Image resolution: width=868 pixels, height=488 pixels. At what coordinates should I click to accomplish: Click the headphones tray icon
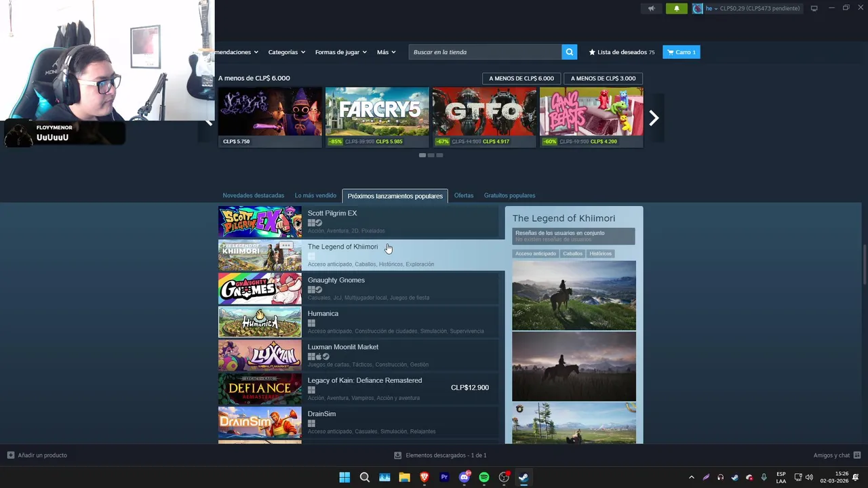click(x=720, y=477)
